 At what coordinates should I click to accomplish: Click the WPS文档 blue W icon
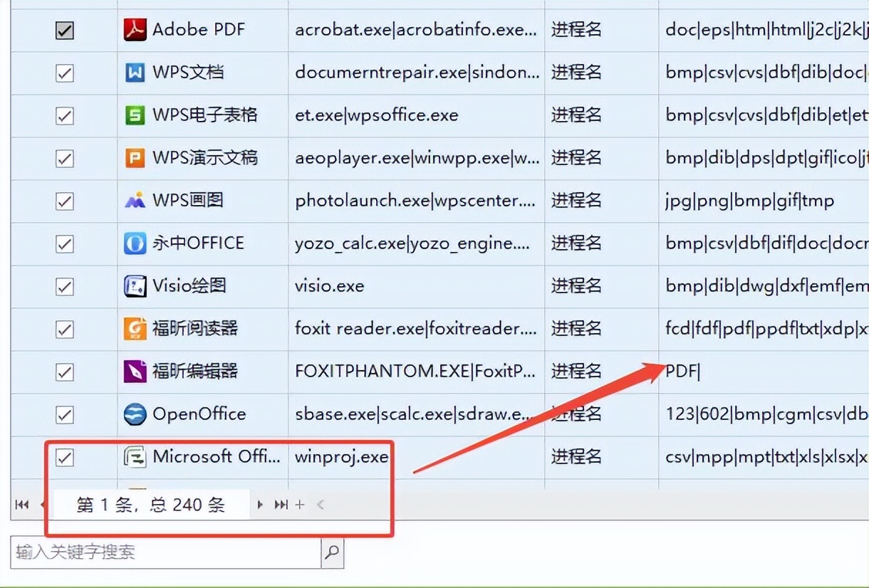[135, 73]
